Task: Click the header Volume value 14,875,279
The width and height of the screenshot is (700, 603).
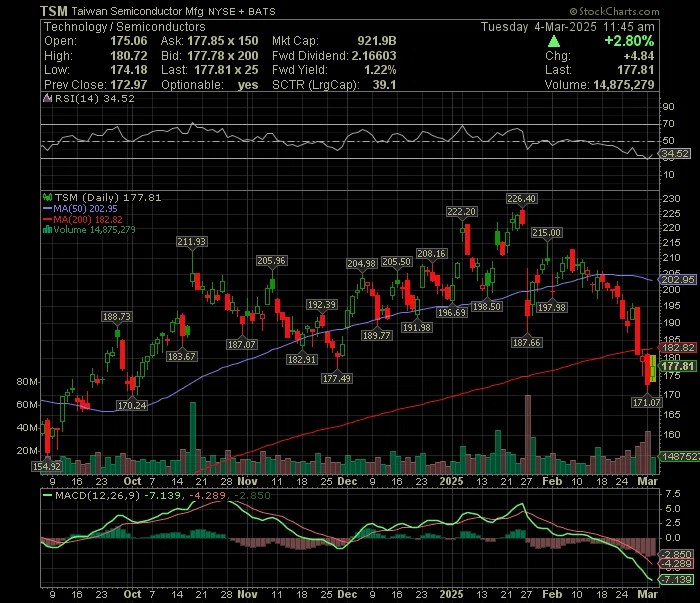Action: click(x=624, y=85)
